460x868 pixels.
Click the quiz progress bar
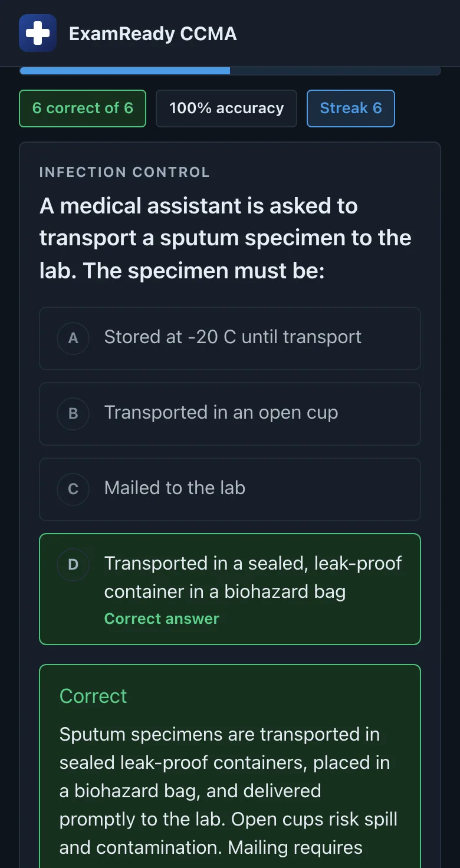click(x=230, y=71)
